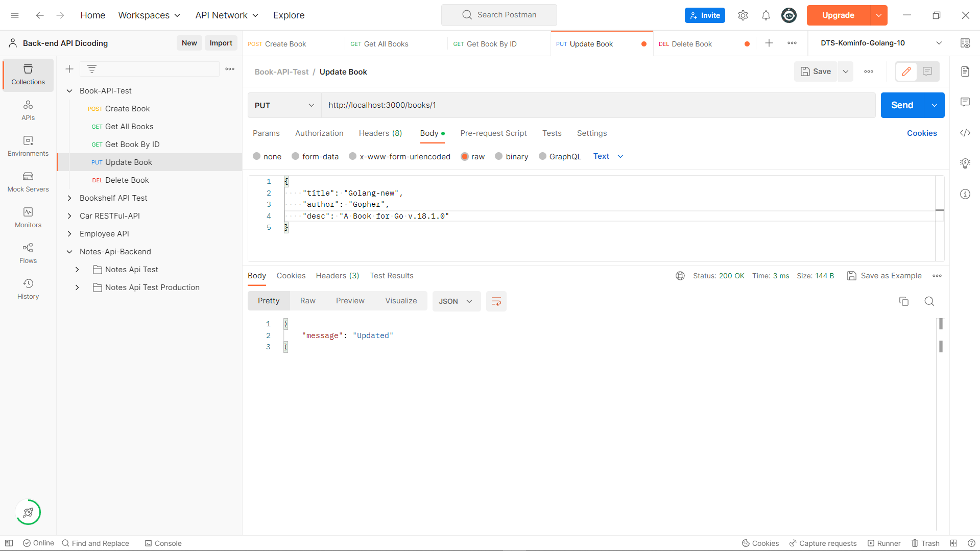Switch to the Authorization tab

tap(319, 133)
